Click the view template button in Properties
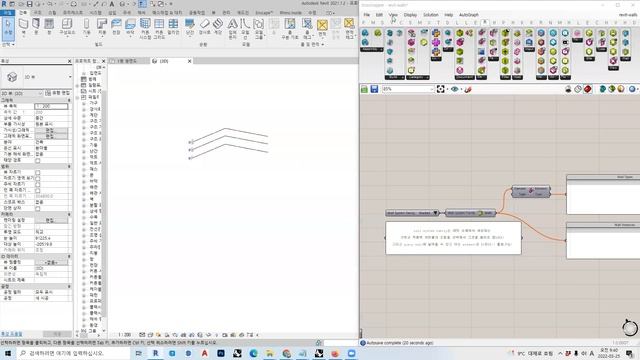Viewport: 640px width, 360px height. [51, 262]
